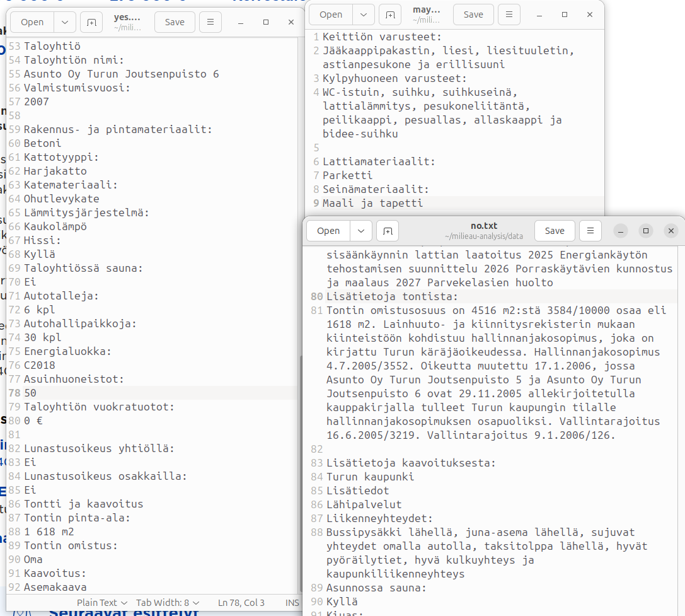Expand recent files arrow beside Open in no.txt
This screenshot has width=685, height=616.
click(x=360, y=231)
